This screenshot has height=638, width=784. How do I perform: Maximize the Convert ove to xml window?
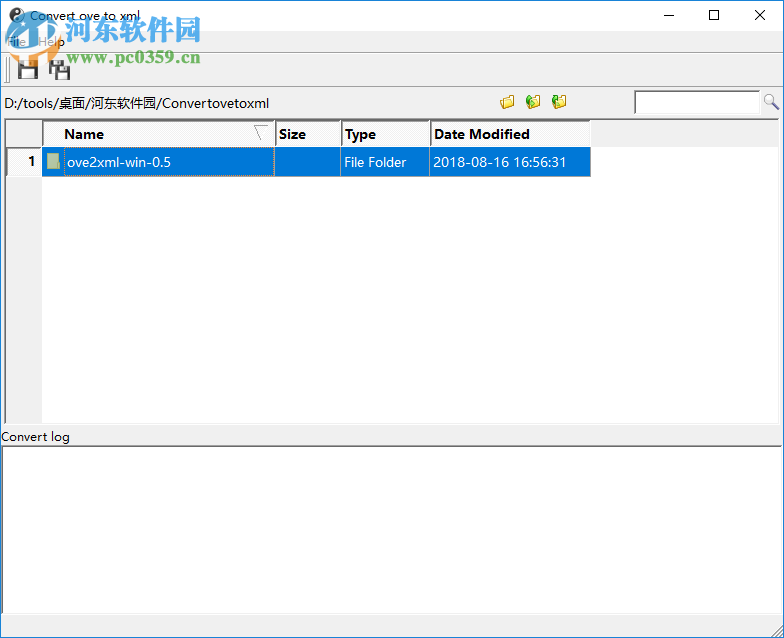pos(714,16)
